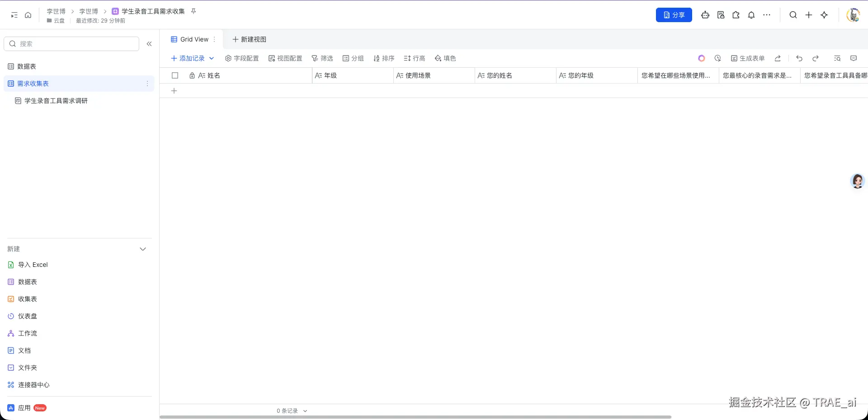The image size is (868, 420).
Task: Open 排序 sort in the toolbar
Action: (x=384, y=58)
